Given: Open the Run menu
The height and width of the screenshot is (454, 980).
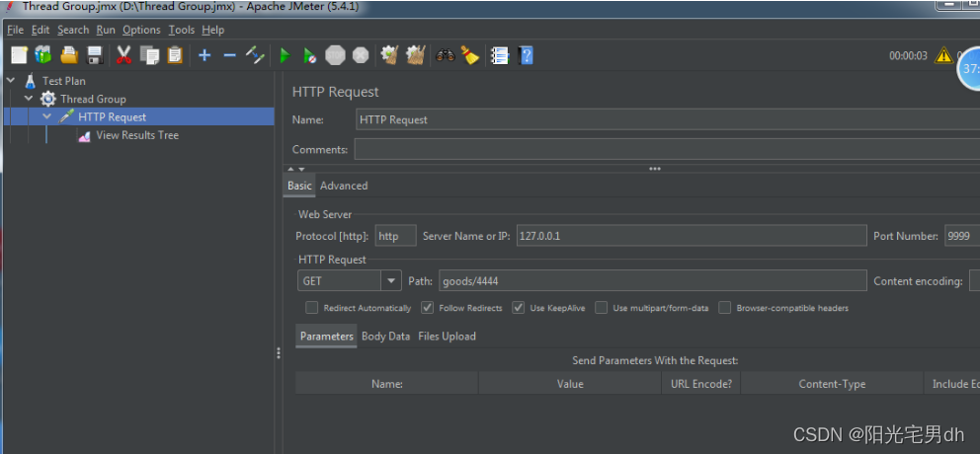Looking at the screenshot, I should [106, 30].
